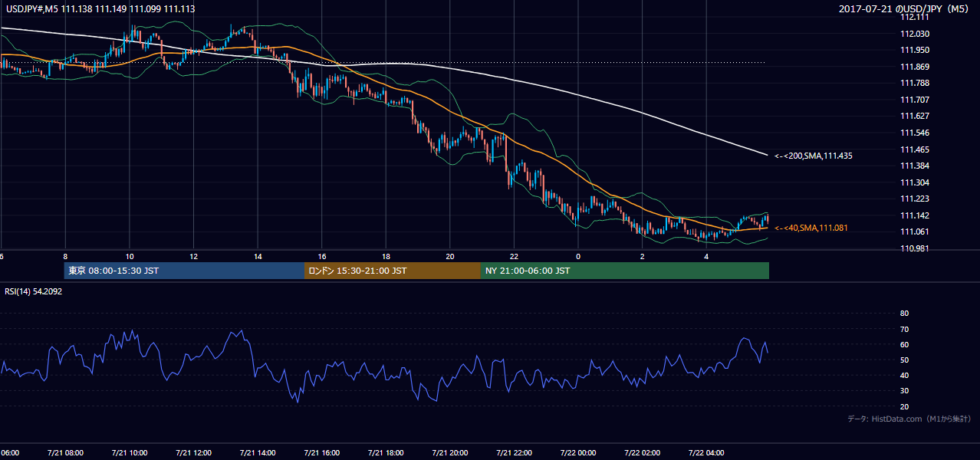Click price axis value 111.223
Viewport: 980px width, 460px height.
[x=915, y=199]
